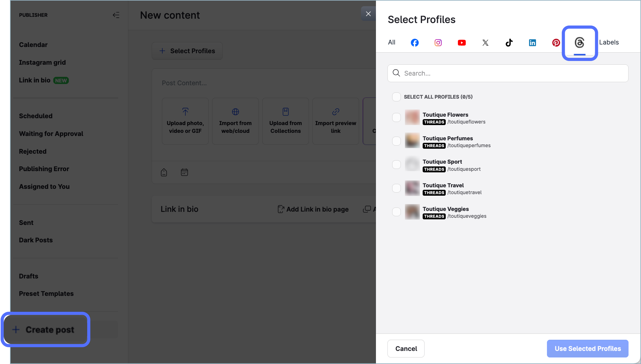
Task: Filter profiles by the X (Twitter) icon
Action: pos(485,43)
